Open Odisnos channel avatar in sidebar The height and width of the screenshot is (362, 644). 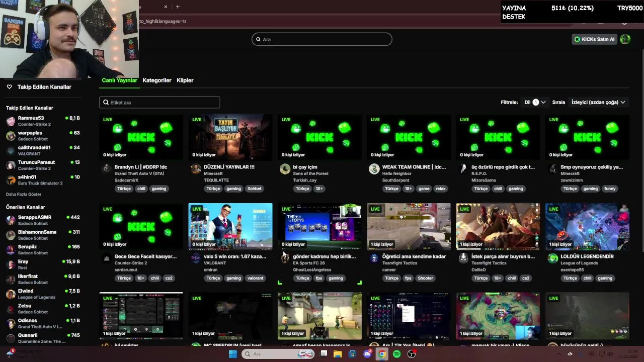tap(11, 323)
